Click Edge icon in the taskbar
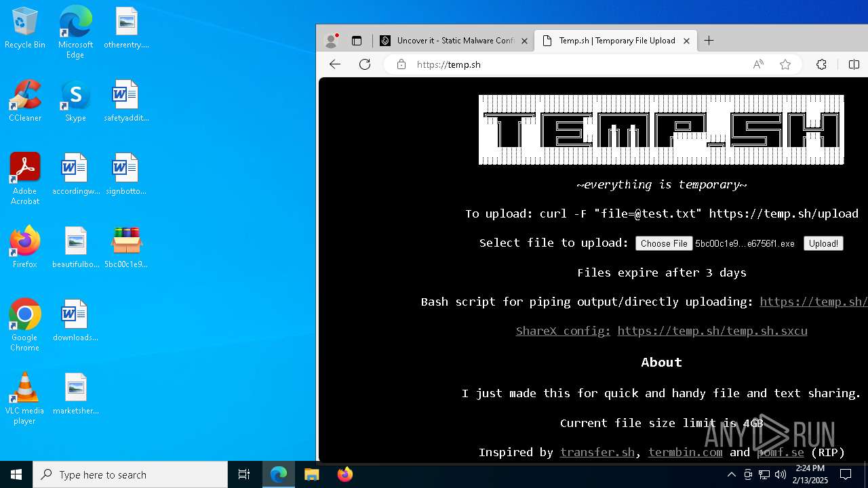 point(279,474)
